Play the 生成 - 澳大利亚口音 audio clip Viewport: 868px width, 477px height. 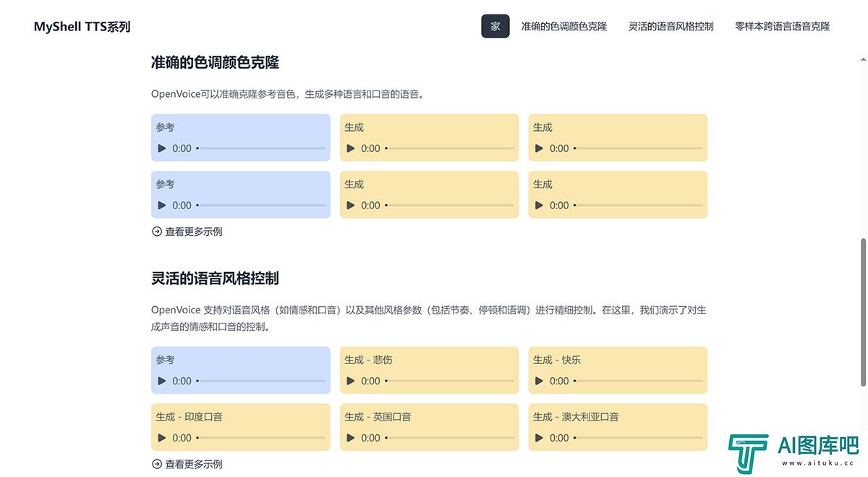point(540,438)
